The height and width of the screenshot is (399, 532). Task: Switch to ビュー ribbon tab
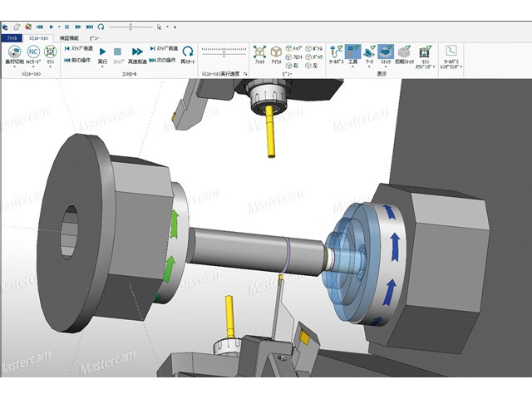95,38
